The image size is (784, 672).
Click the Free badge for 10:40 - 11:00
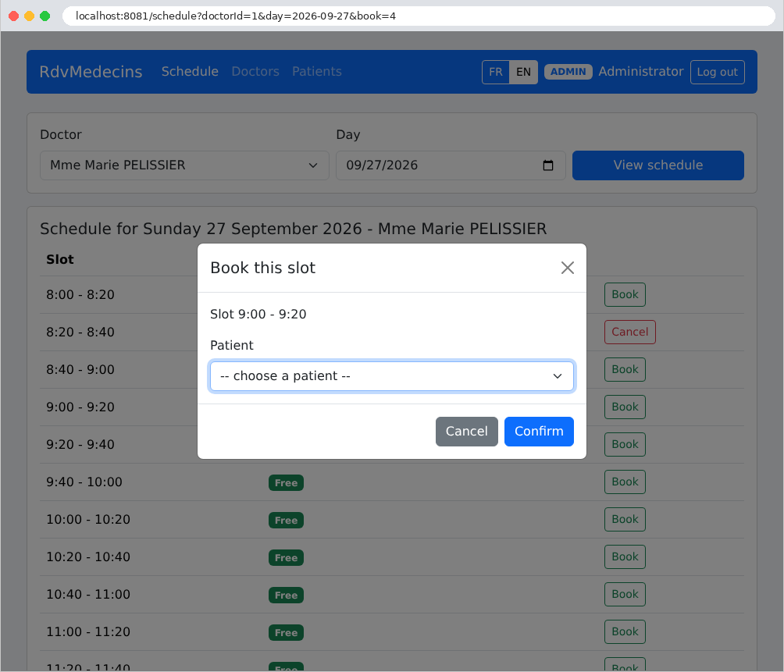[286, 595]
